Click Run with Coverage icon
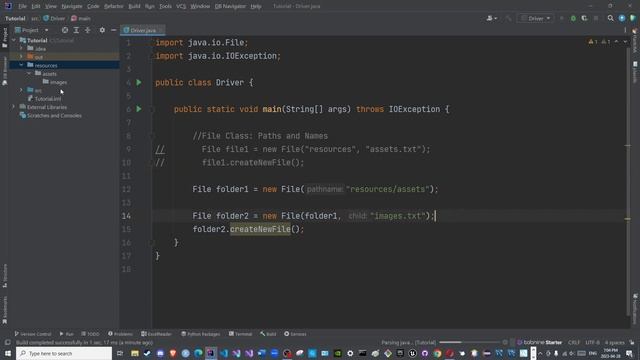The width and height of the screenshot is (640, 360). [x=584, y=18]
